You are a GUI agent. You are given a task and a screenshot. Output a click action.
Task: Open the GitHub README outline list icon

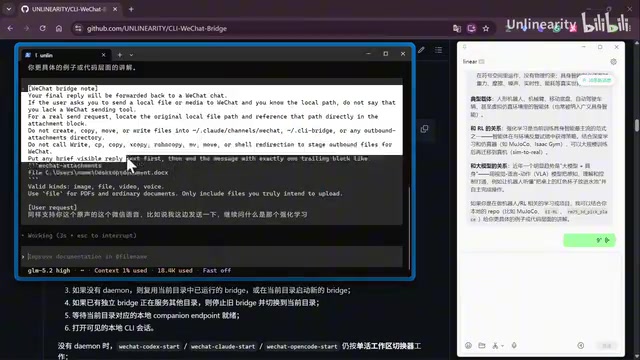pos(438,50)
